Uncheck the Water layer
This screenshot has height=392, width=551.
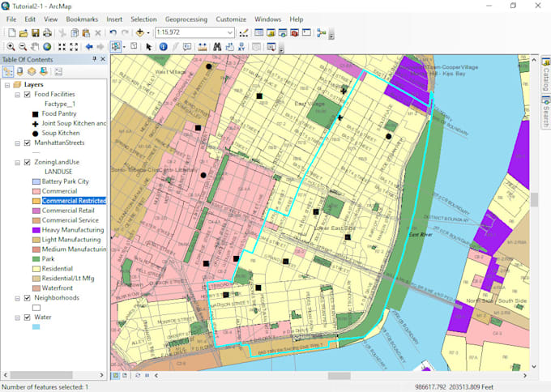27,317
